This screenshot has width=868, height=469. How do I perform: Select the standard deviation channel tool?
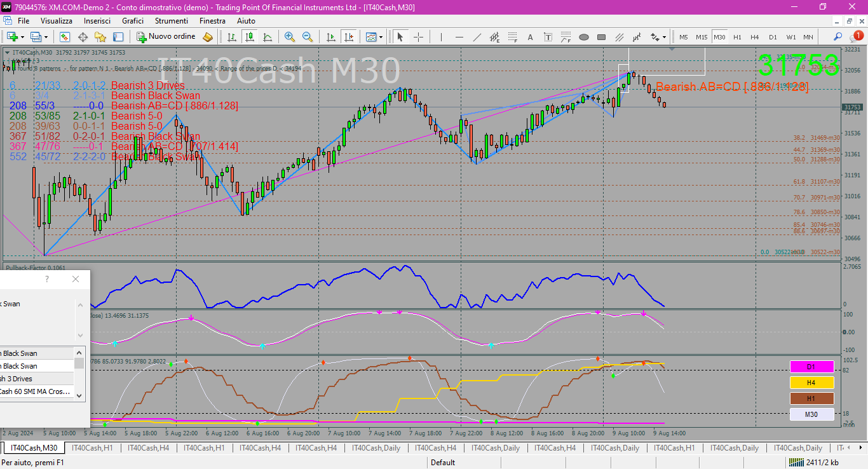click(637, 37)
